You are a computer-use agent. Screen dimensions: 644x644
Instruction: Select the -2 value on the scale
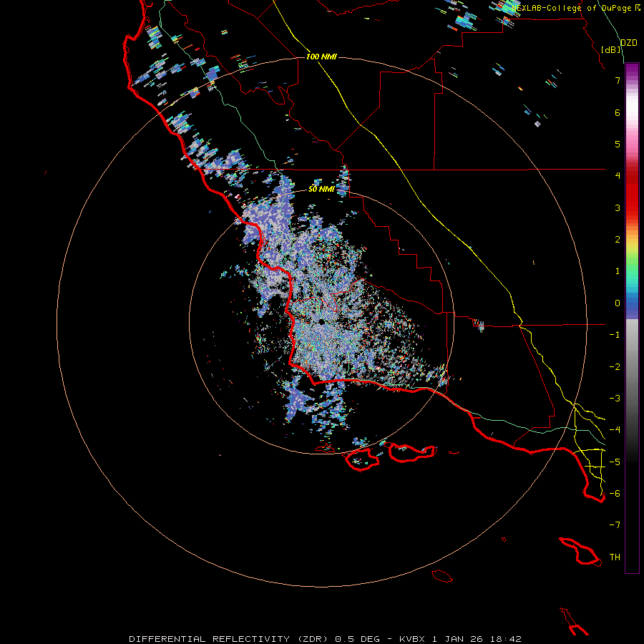[x=615, y=367]
